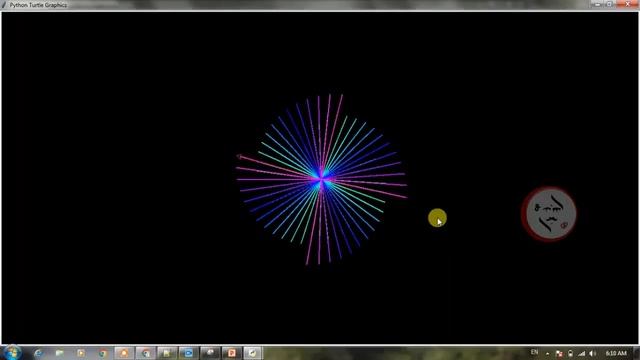The image size is (640, 360).
Task: Click the 6:10 AM clock
Action: [616, 353]
